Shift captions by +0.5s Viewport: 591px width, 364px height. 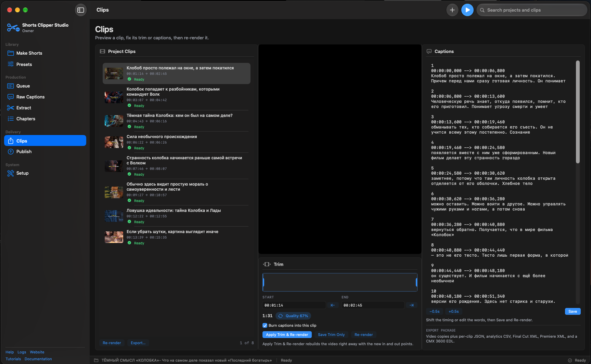click(x=454, y=311)
